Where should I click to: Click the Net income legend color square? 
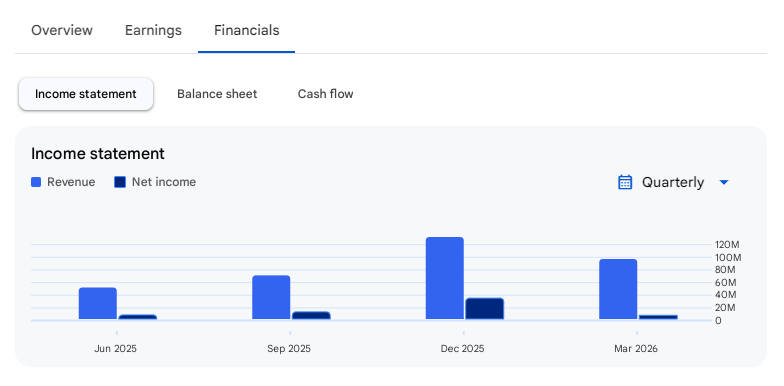[120, 182]
